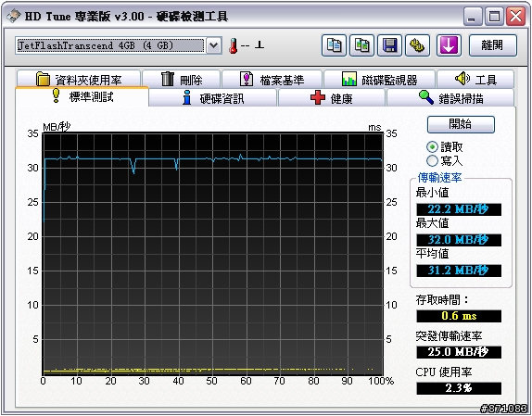Click the purple down-arrow tray icon
The image size is (532, 416).
pos(449,45)
